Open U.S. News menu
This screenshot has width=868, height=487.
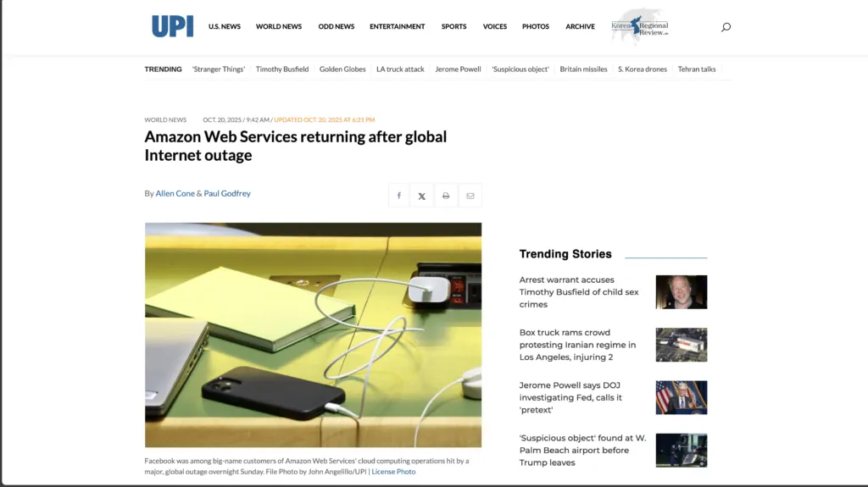point(224,26)
